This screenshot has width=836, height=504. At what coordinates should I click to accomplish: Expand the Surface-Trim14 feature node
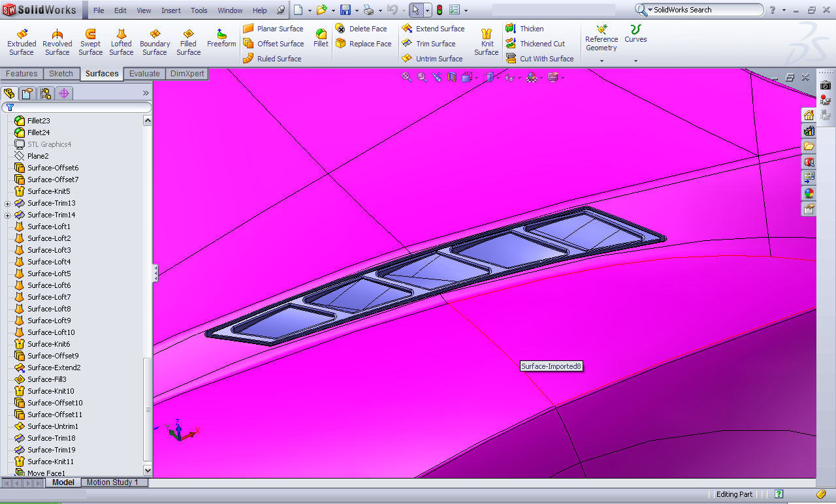click(8, 215)
